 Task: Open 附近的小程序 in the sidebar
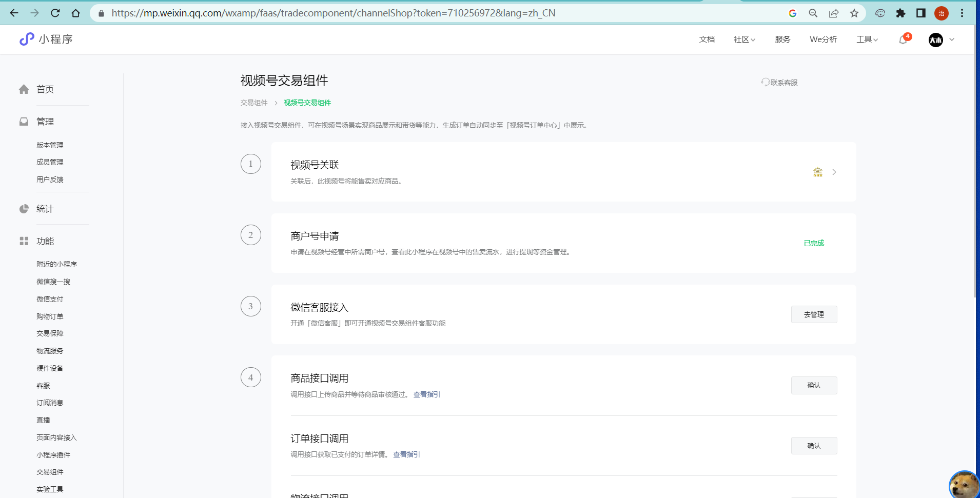(x=56, y=264)
